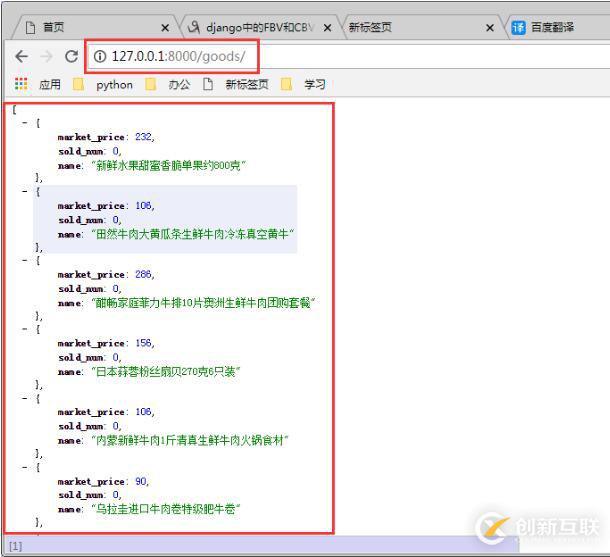Open the 新标签页 bookmark
The height and width of the screenshot is (557, 610).
pyautogui.click(x=236, y=84)
